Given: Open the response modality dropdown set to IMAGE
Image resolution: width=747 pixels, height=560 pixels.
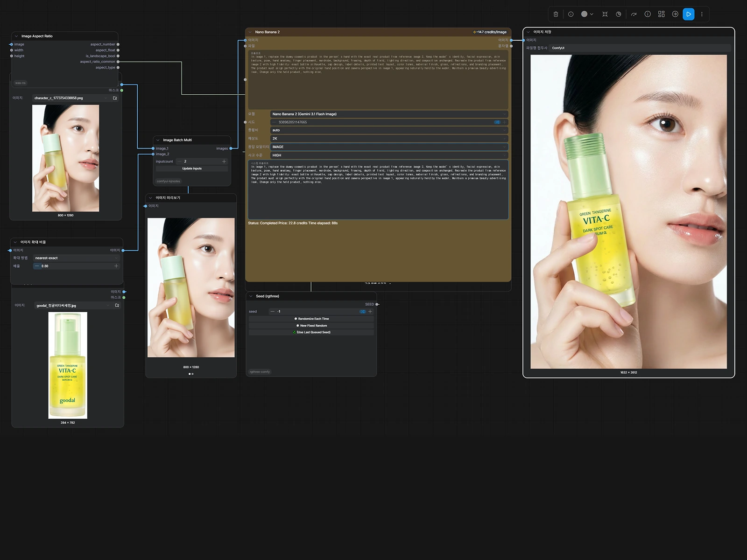Looking at the screenshot, I should tap(389, 147).
